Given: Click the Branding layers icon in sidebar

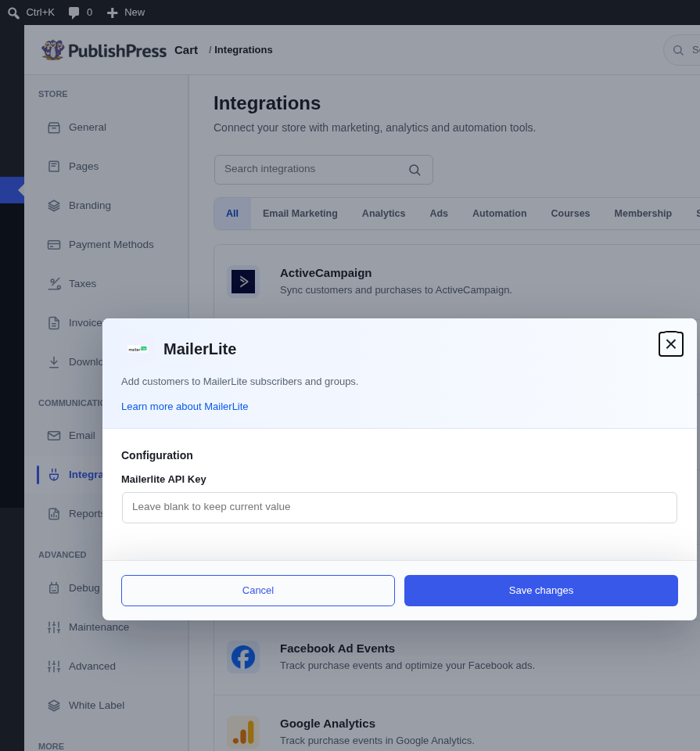Looking at the screenshot, I should click(x=54, y=206).
